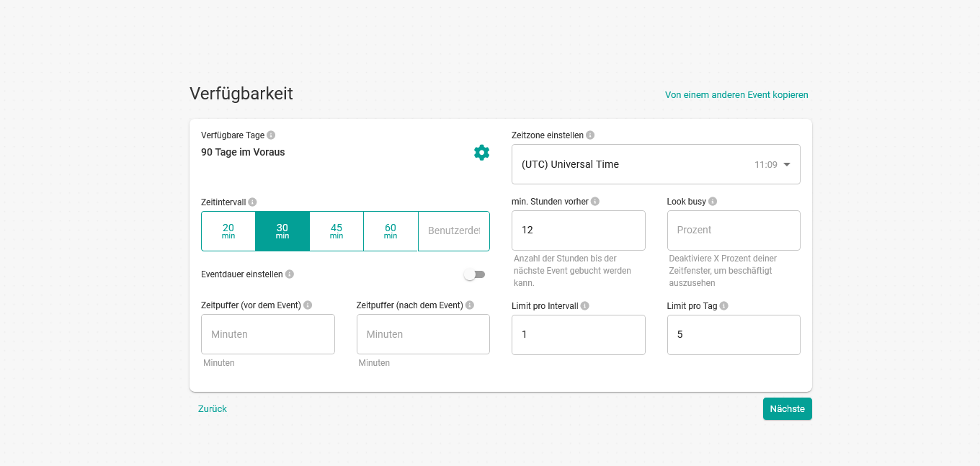Click info icon beside Eventdauer einstellen

pyautogui.click(x=289, y=274)
